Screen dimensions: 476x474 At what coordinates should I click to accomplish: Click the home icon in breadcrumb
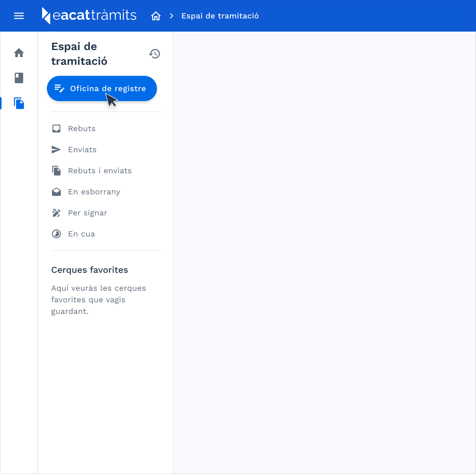click(156, 16)
